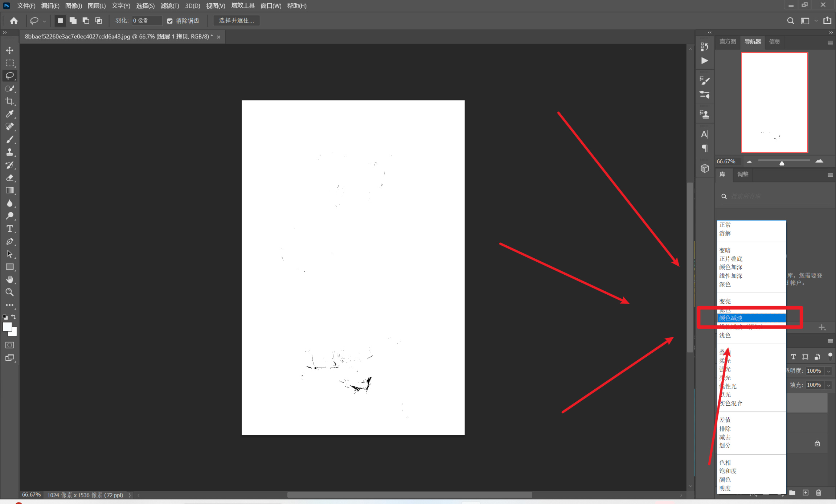This screenshot has width=836, height=504.
Task: Select the Zoom tool
Action: pos(10,292)
